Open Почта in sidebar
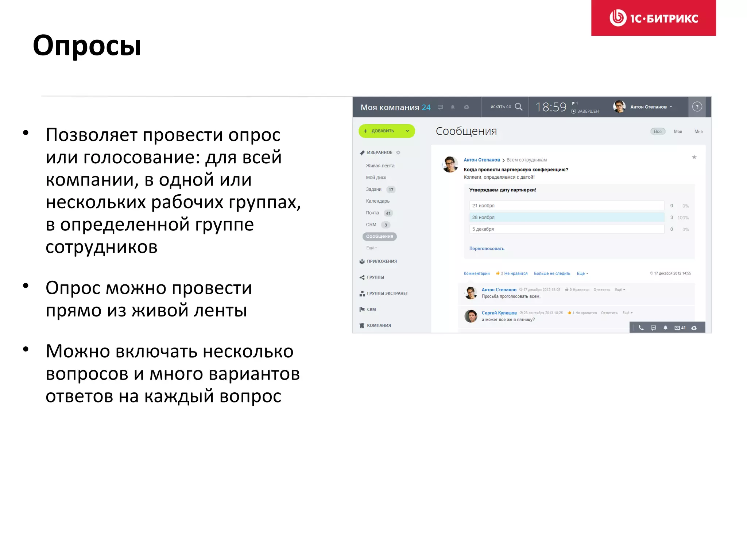The height and width of the screenshot is (560, 747). (x=372, y=213)
